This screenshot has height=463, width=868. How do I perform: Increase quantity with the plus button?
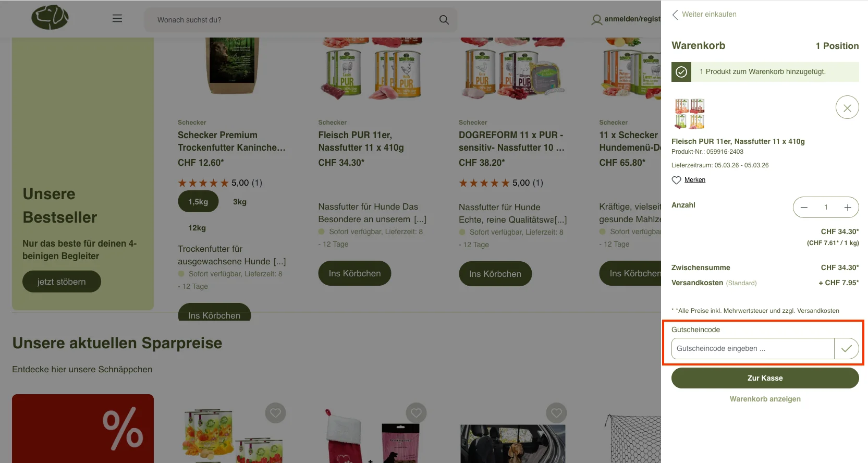tap(848, 208)
